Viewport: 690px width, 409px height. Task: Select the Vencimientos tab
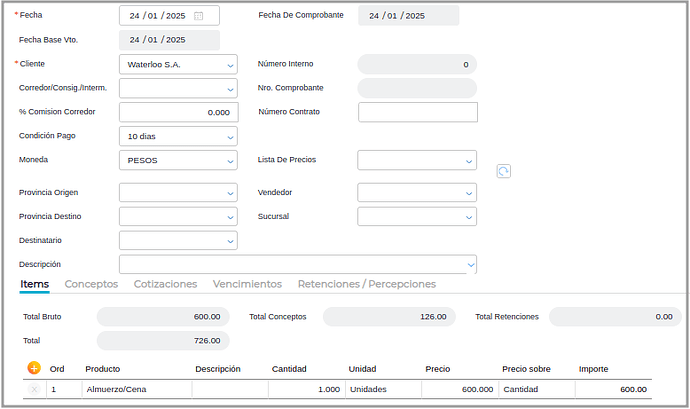(247, 284)
